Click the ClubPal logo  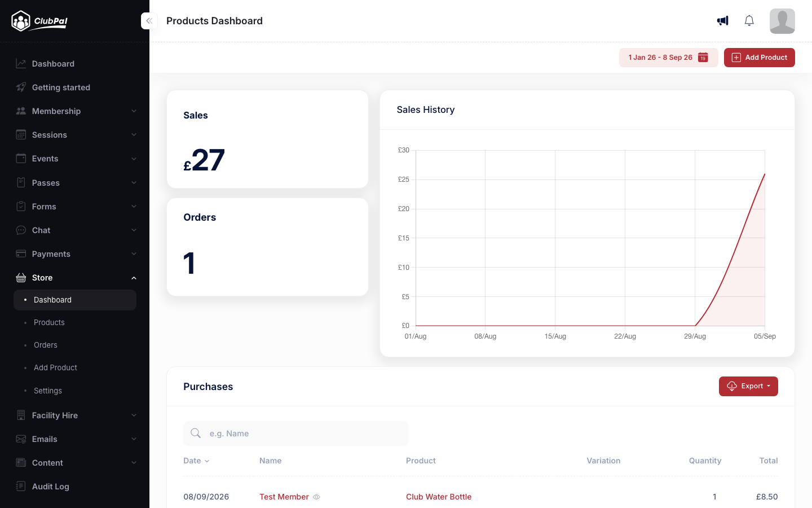[39, 21]
